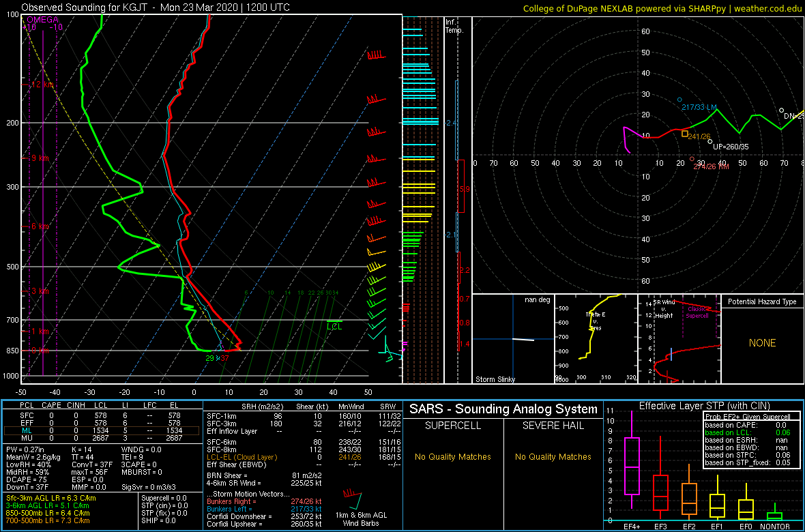Select the 12 km height marker
Screen dimensions: 805x532
tap(42, 85)
